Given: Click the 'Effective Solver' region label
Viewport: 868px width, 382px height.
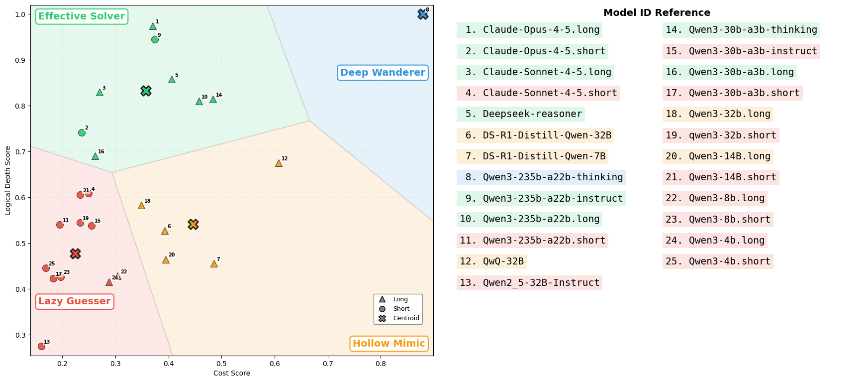Looking at the screenshot, I should coord(82,16).
